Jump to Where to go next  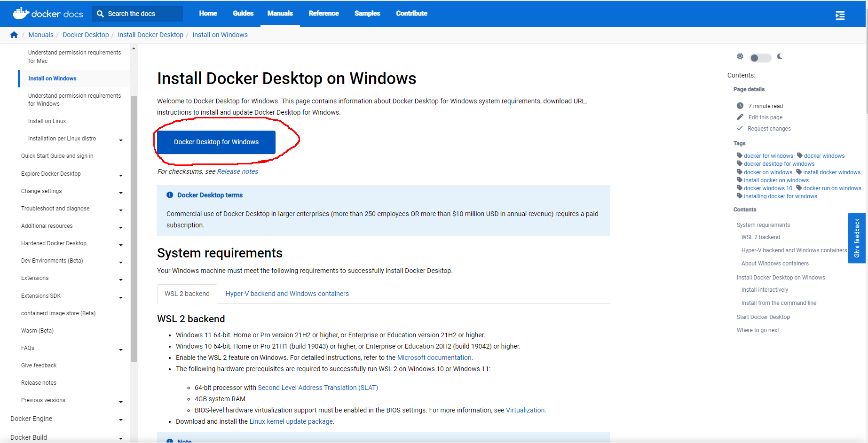758,330
